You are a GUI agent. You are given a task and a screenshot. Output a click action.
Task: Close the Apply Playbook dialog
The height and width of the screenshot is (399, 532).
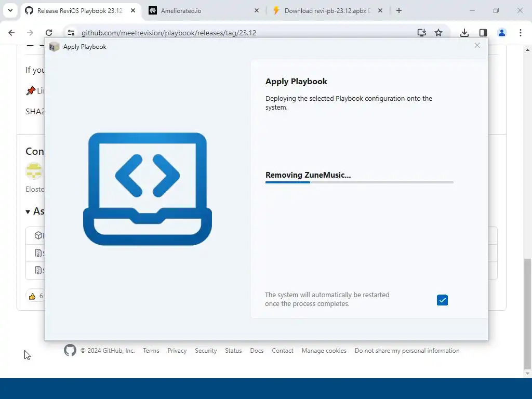477,46
